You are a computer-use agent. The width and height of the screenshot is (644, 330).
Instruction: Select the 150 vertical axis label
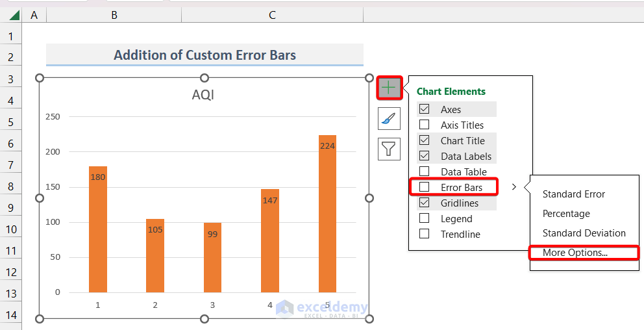pos(53,187)
